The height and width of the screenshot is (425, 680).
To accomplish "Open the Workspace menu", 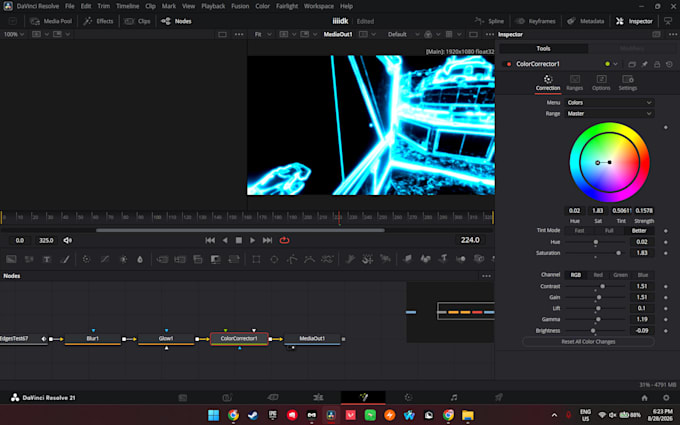I will (319, 6).
